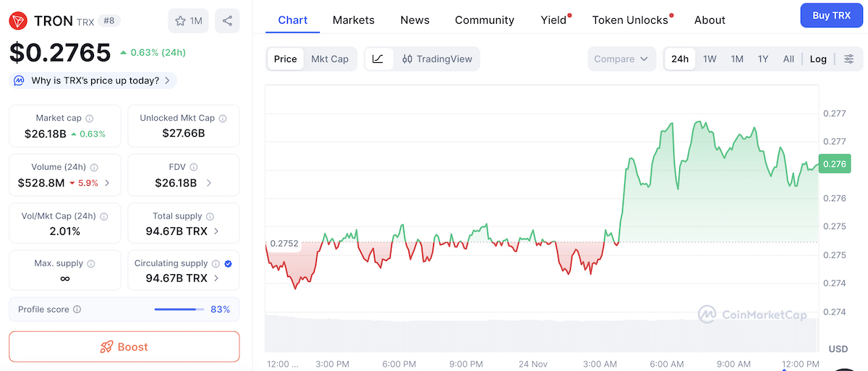Click the share icon button
The width and height of the screenshot is (868, 371).
[x=227, y=20]
